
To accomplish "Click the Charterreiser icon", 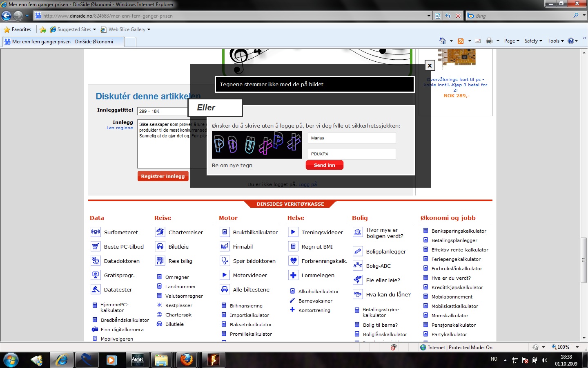I will click(x=160, y=232).
